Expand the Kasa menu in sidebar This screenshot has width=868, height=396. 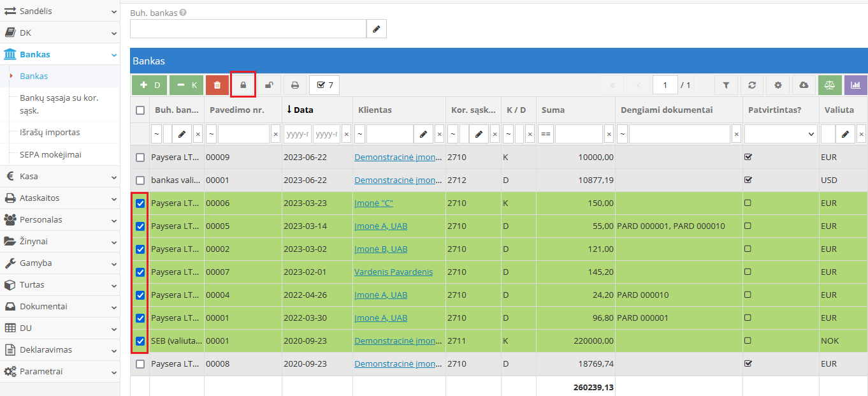pyautogui.click(x=60, y=177)
